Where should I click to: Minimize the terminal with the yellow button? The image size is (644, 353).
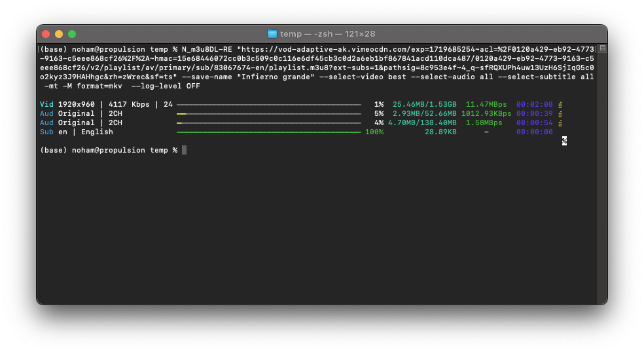pyautogui.click(x=59, y=34)
